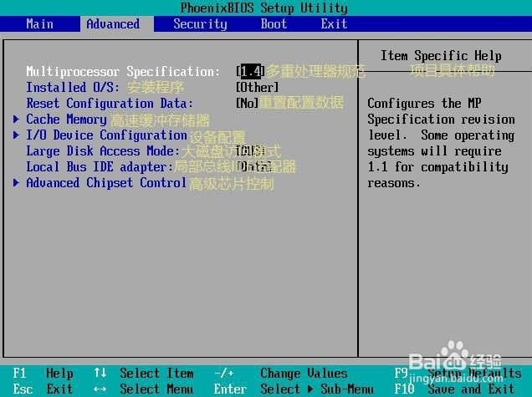Change the Large Disk Access Mode value
This screenshot has width=532, height=397.
250,151
